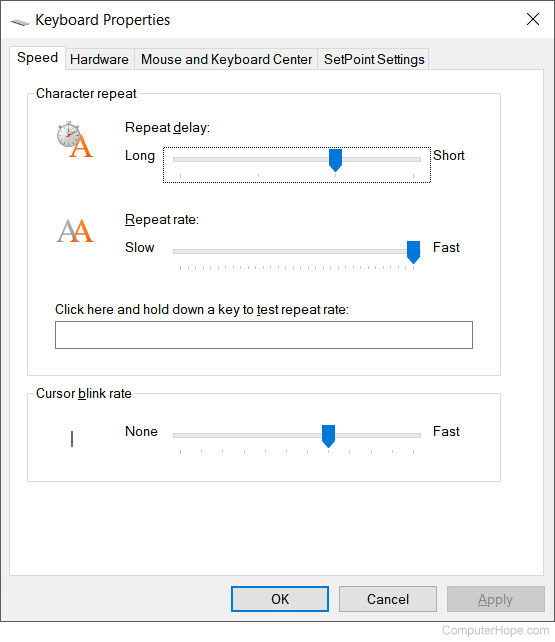This screenshot has height=642, width=555.
Task: Click the Repeat rate slider thumb
Action: coord(413,252)
